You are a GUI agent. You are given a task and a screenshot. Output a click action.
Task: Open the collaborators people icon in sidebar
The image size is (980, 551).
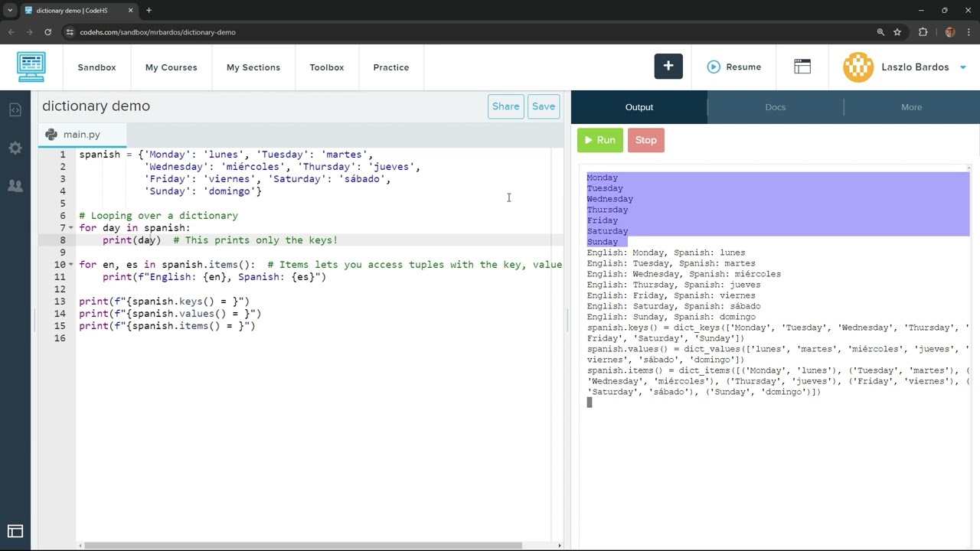[x=15, y=185]
